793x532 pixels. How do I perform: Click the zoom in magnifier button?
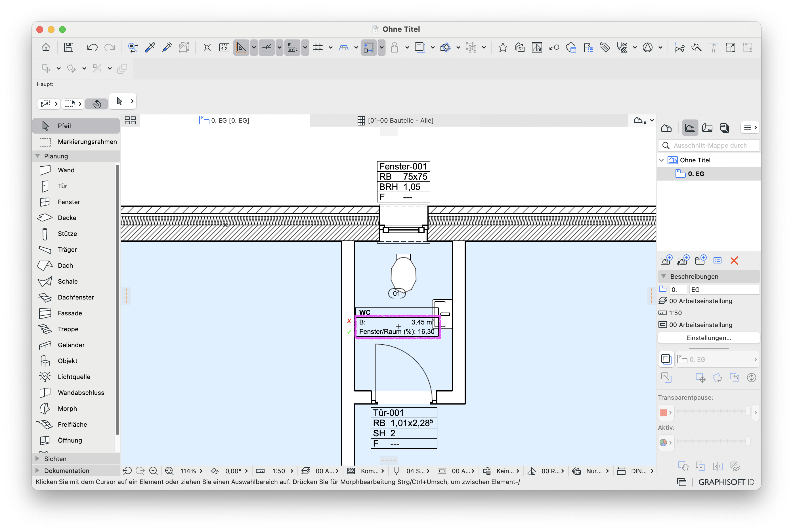153,471
